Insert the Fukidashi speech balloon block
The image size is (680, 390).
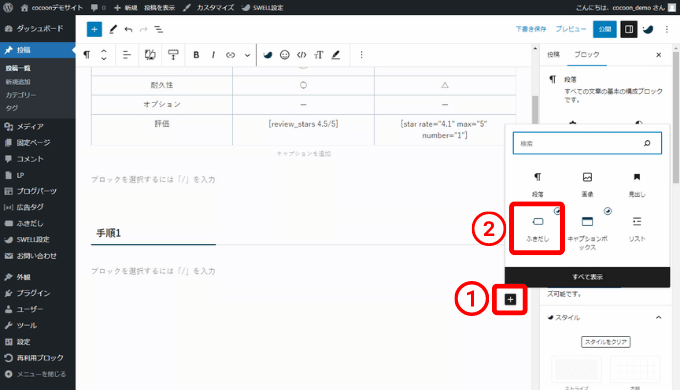538,229
